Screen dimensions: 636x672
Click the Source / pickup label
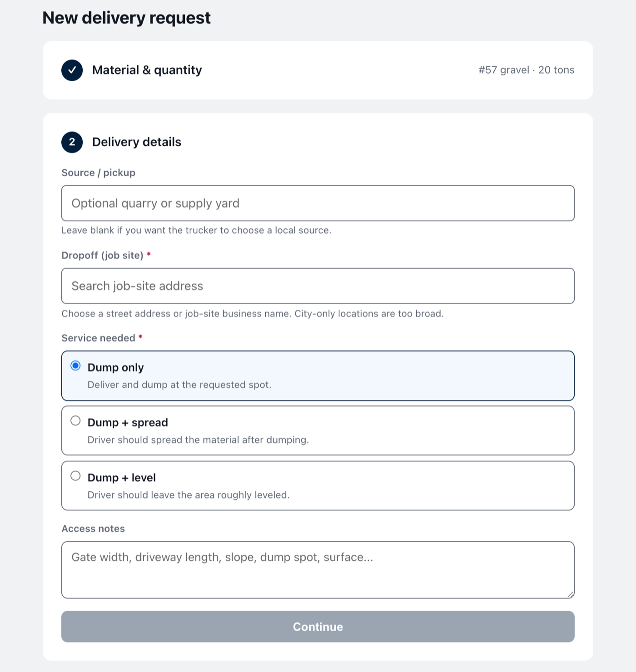[99, 173]
